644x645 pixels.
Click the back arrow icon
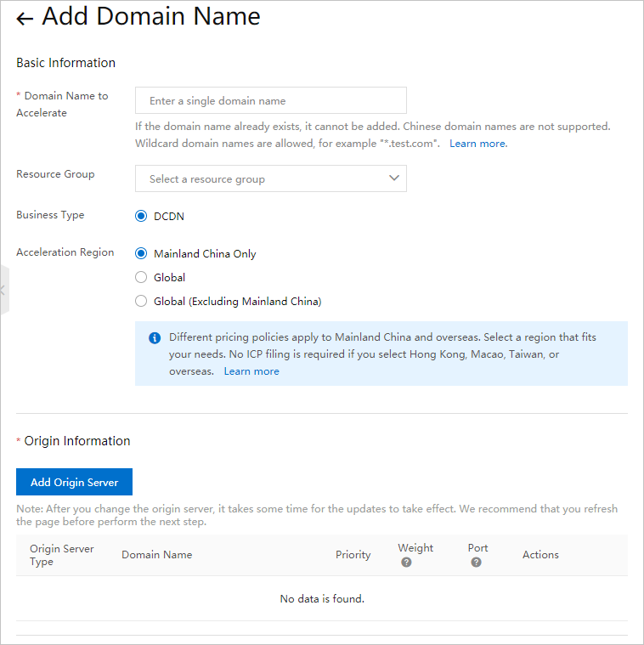click(25, 19)
